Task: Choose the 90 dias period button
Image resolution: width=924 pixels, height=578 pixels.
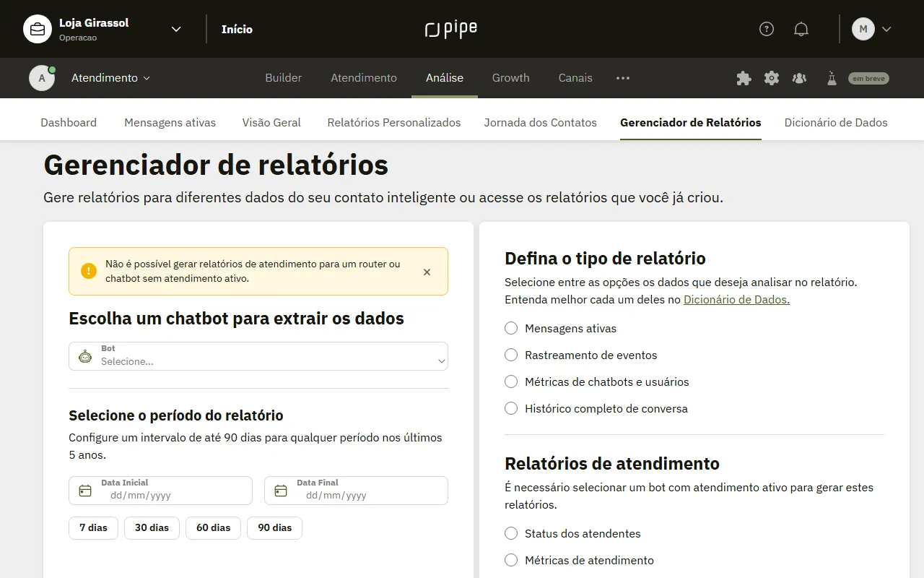Action: pyautogui.click(x=275, y=527)
